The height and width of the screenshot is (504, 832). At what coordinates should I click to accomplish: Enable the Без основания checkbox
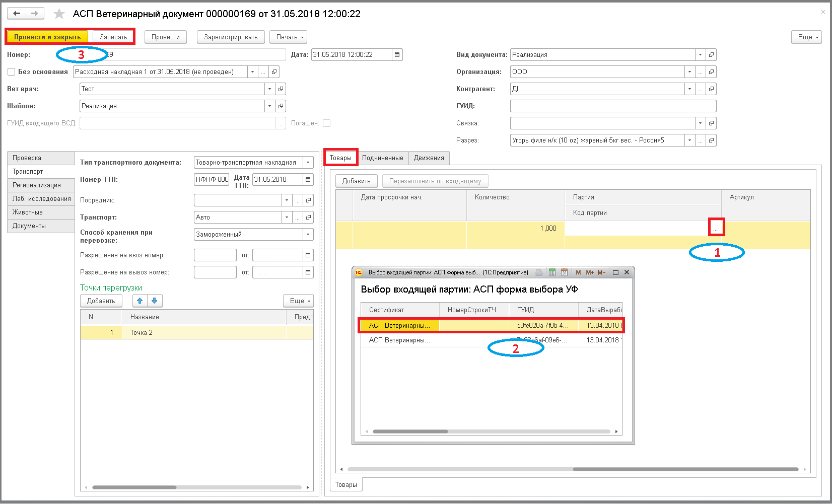11,71
